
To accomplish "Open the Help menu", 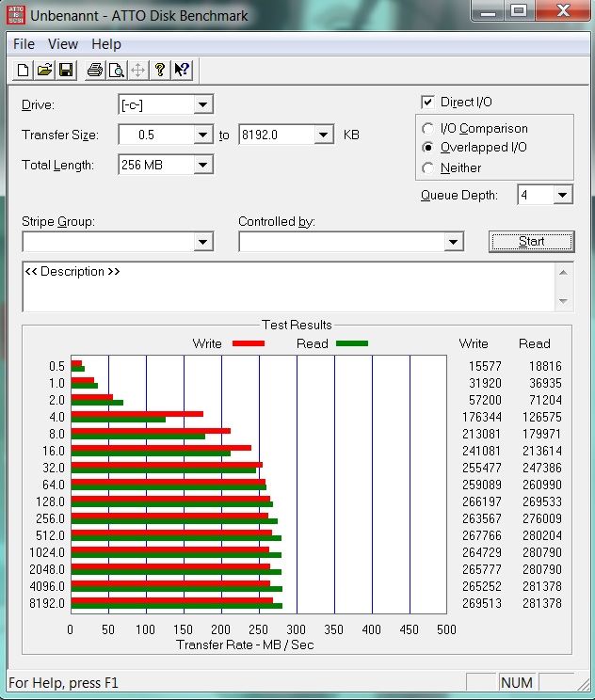I will [106, 44].
